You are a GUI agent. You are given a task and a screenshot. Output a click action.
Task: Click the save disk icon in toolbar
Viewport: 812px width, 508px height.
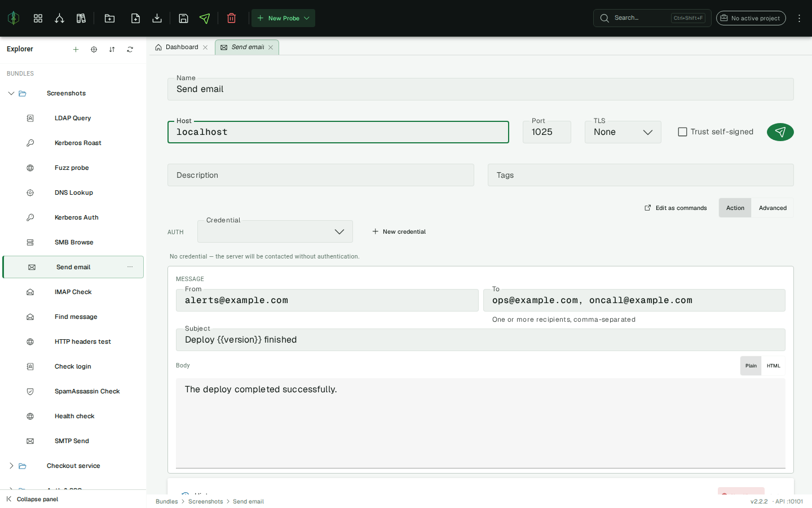tap(183, 18)
